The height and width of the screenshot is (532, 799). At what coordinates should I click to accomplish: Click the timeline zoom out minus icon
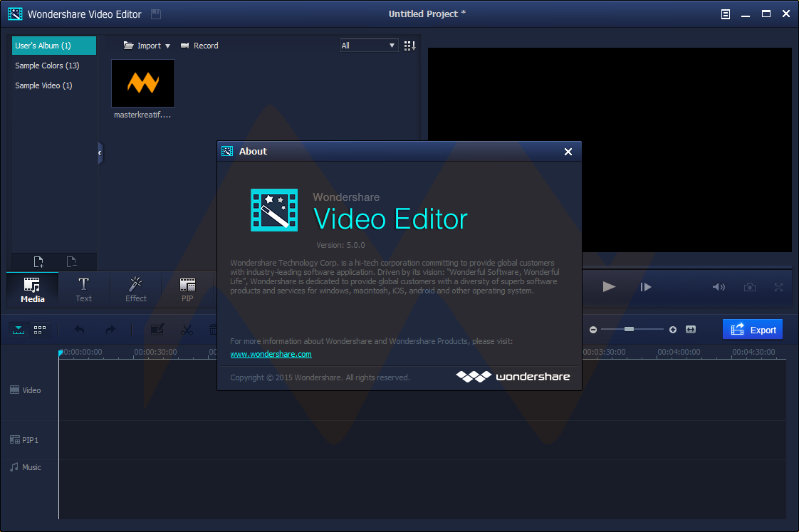(593, 330)
